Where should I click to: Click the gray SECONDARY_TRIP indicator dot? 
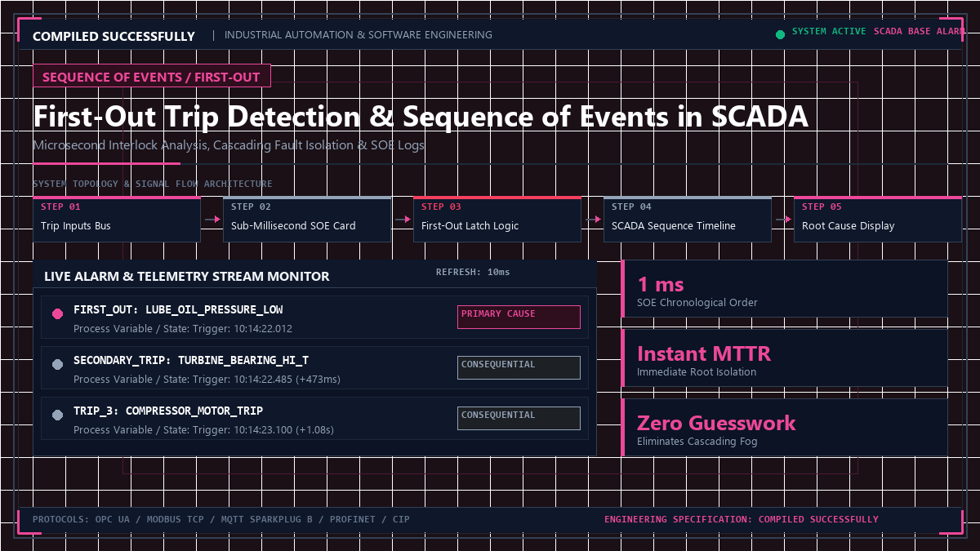point(57,365)
